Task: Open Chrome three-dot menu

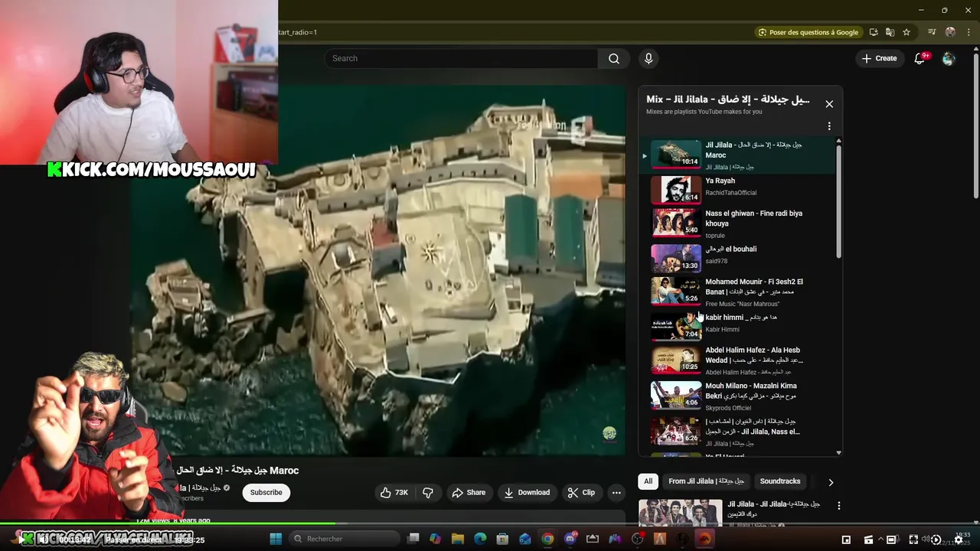Action: [x=968, y=32]
